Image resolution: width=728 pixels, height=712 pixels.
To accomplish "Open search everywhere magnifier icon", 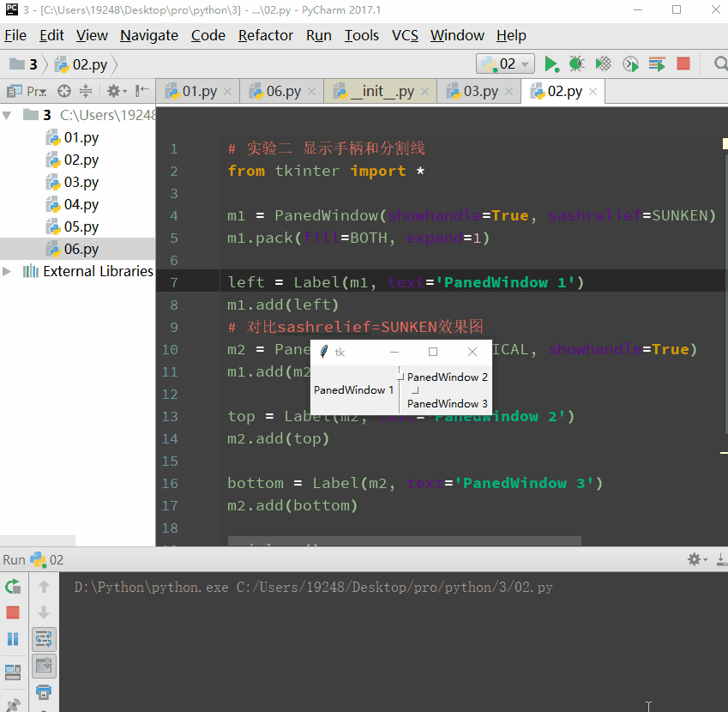I will click(x=720, y=63).
